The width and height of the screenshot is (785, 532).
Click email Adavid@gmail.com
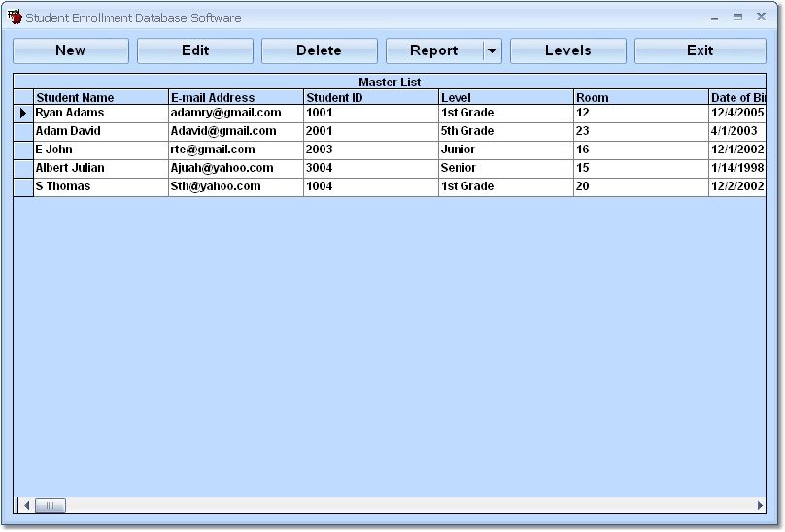click(236, 132)
